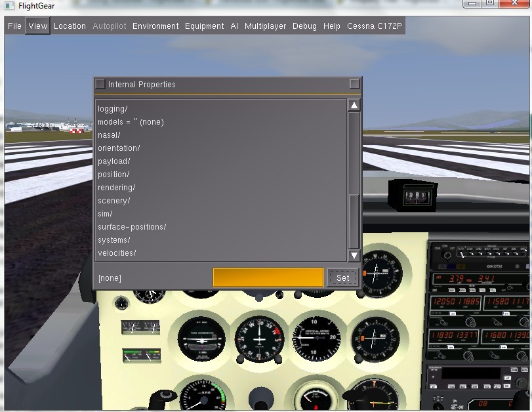This screenshot has width=532, height=412.
Task: Open the surface-positions/ property folder
Action: point(132,227)
